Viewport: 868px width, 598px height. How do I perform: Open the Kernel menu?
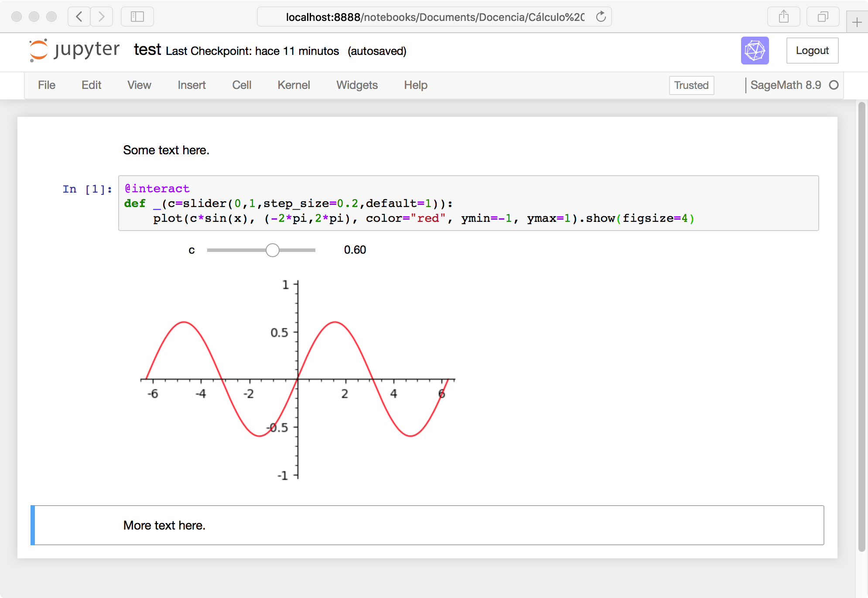pos(294,85)
